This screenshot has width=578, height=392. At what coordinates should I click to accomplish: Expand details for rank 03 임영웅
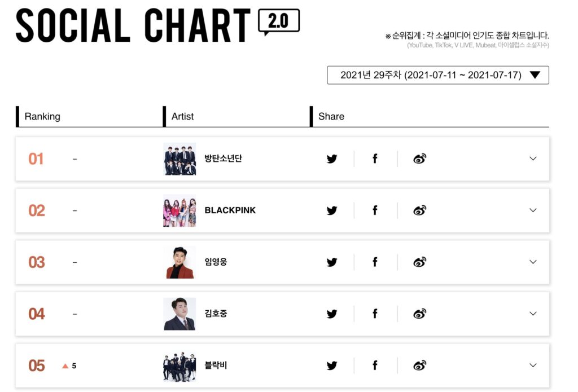[533, 262]
